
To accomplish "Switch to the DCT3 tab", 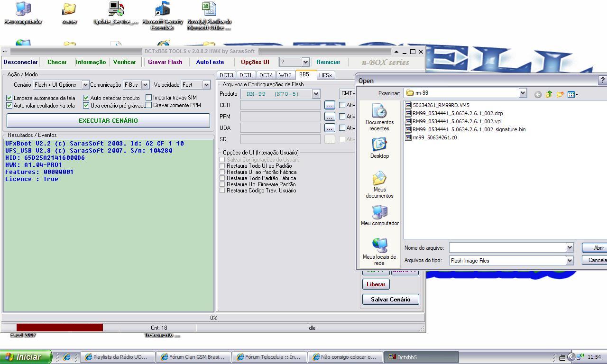I will click(226, 75).
